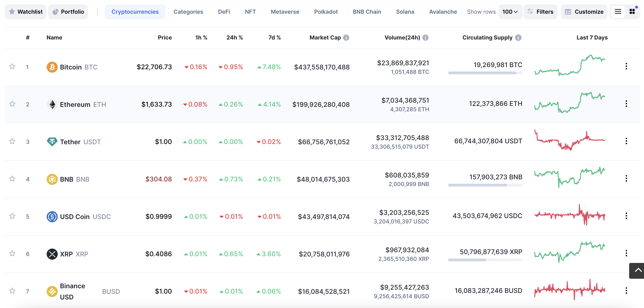Toggle the watchlist star for Binance USD
This screenshot has width=644, height=308.
click(x=12, y=291)
